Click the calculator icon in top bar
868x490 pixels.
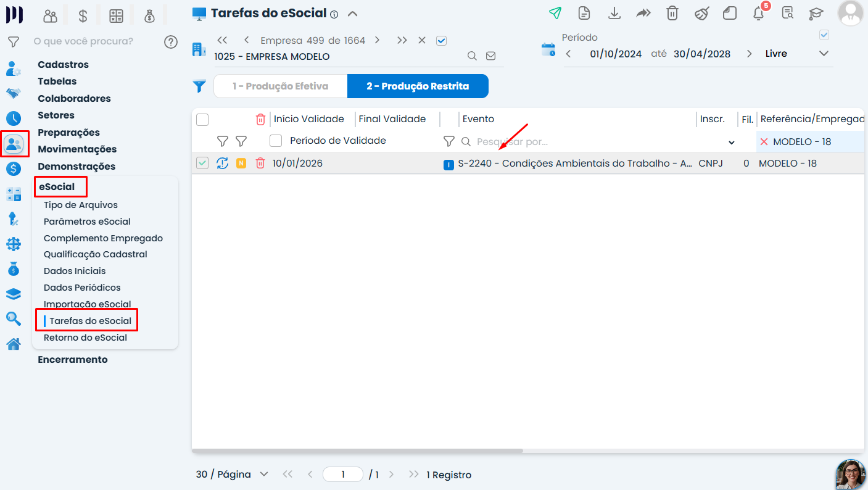coord(116,16)
